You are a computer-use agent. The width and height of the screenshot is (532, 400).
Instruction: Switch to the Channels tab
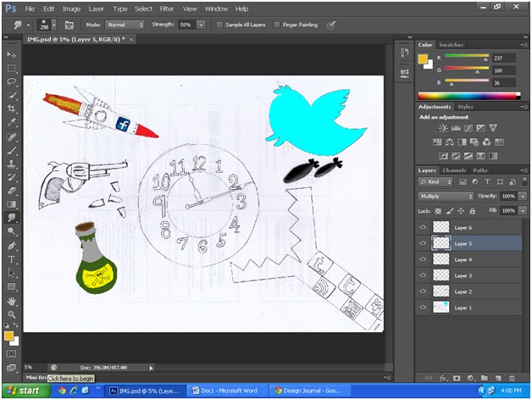[x=454, y=170]
